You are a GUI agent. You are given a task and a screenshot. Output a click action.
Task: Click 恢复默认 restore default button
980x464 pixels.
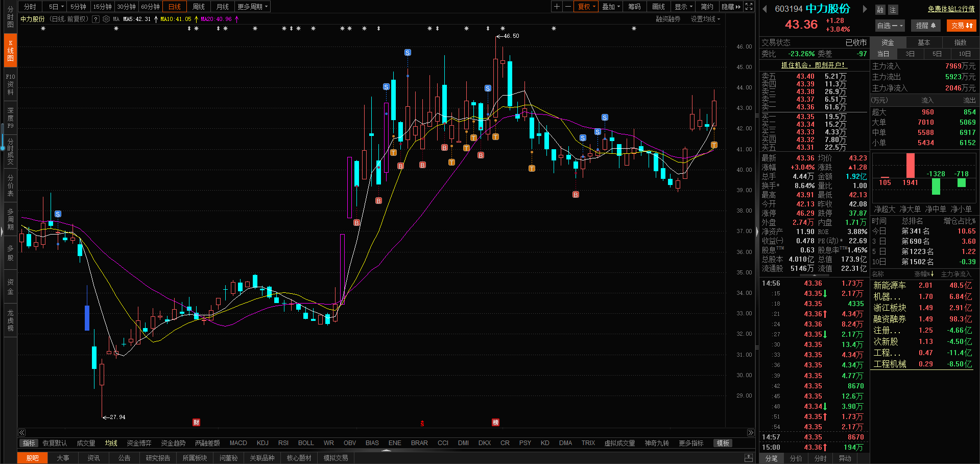coord(55,443)
